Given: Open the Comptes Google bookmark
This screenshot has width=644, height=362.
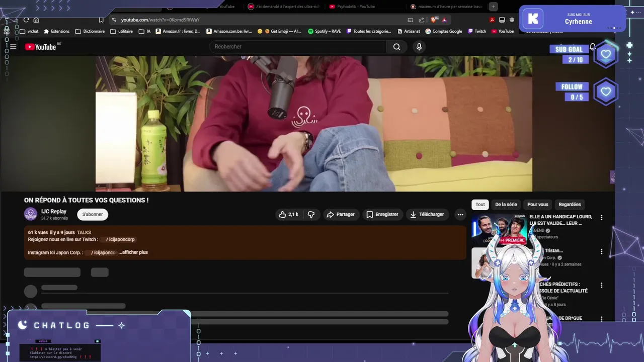Looking at the screenshot, I should [x=444, y=31].
